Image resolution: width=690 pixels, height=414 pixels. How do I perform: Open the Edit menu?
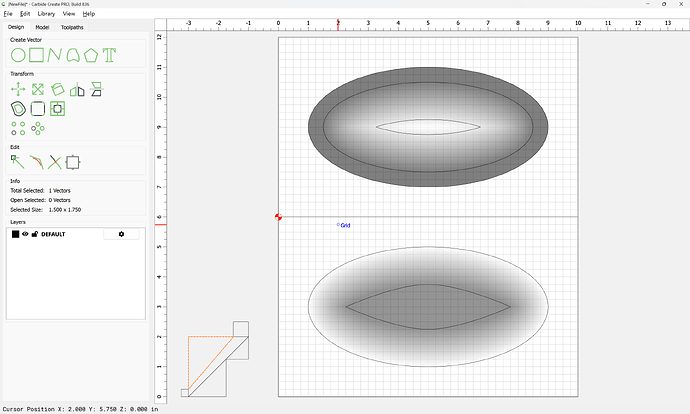tap(24, 14)
